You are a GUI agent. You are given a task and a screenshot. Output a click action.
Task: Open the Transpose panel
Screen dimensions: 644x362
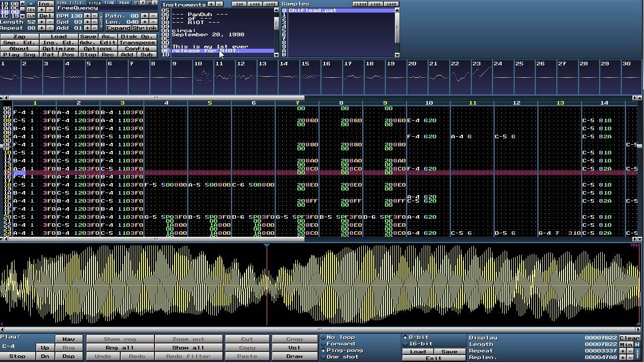137,43
